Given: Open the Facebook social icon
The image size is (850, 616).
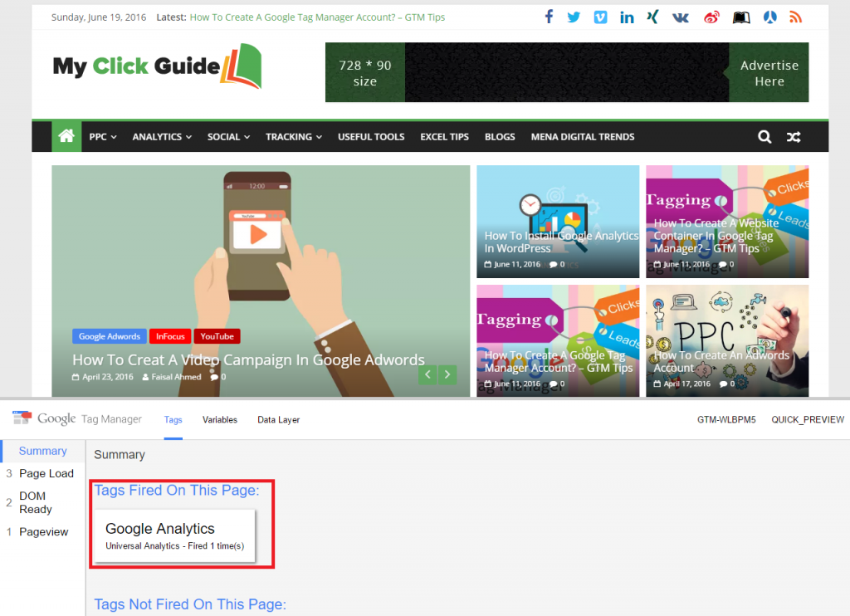Looking at the screenshot, I should click(550, 17).
